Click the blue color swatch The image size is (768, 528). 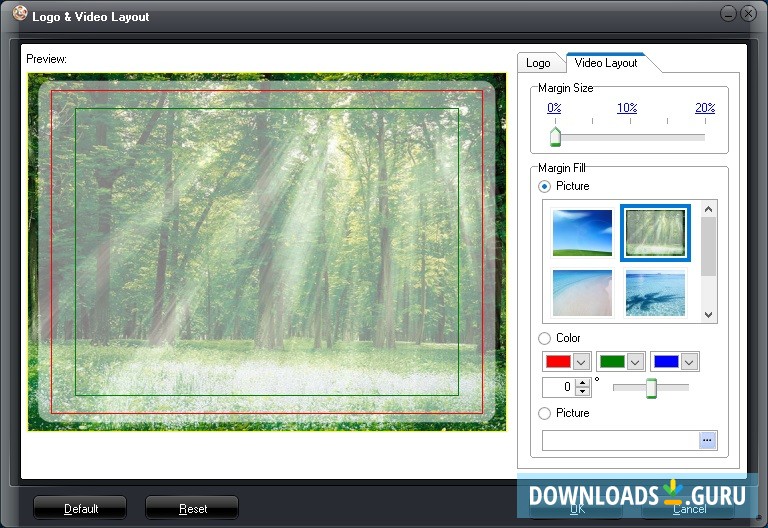[666, 362]
